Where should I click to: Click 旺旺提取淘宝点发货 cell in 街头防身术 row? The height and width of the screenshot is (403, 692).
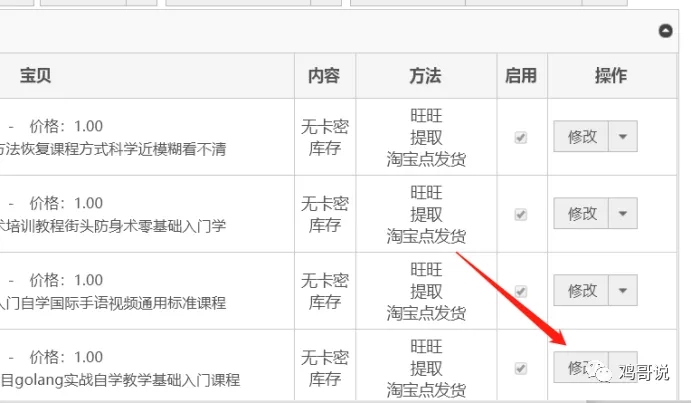point(426,215)
